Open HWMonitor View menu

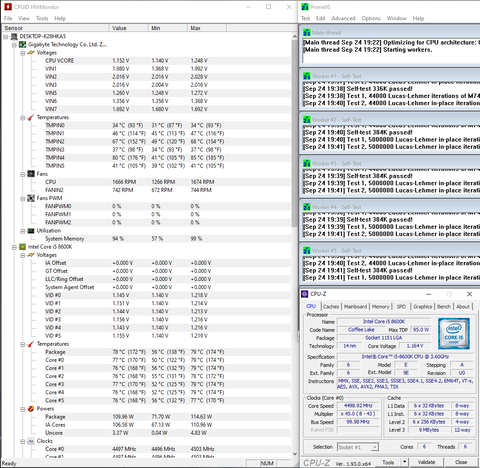24,18
